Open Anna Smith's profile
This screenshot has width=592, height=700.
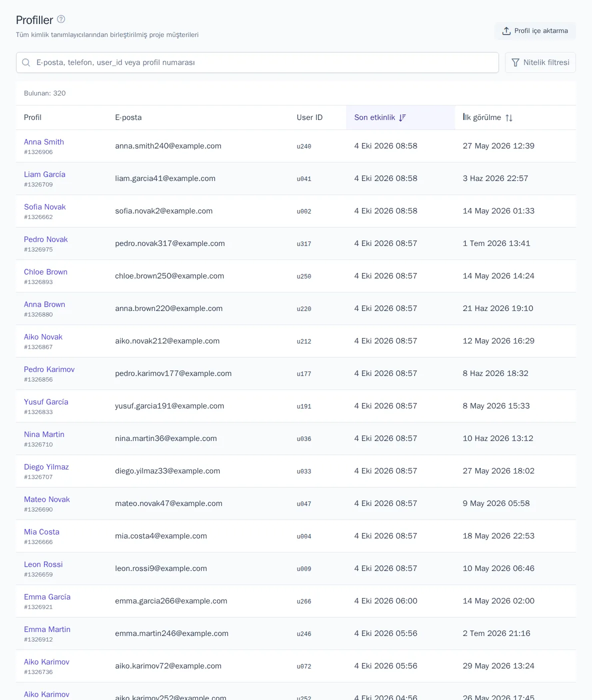[44, 142]
